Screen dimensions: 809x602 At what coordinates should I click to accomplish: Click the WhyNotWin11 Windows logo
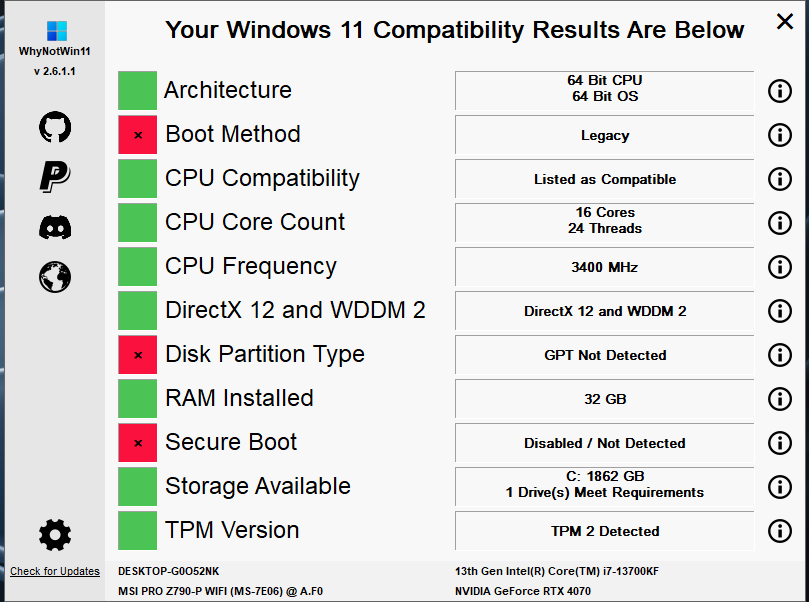click(57, 31)
